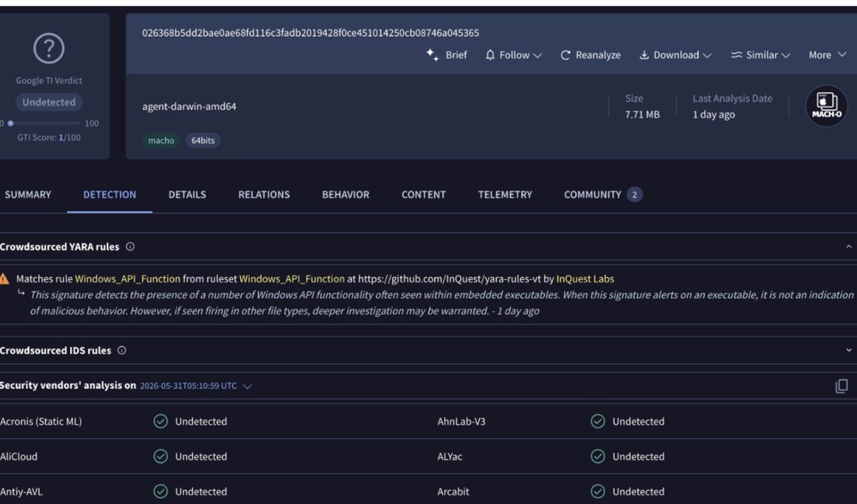
Task: Click the AliCloud Undetected check icon
Action: coord(161,456)
